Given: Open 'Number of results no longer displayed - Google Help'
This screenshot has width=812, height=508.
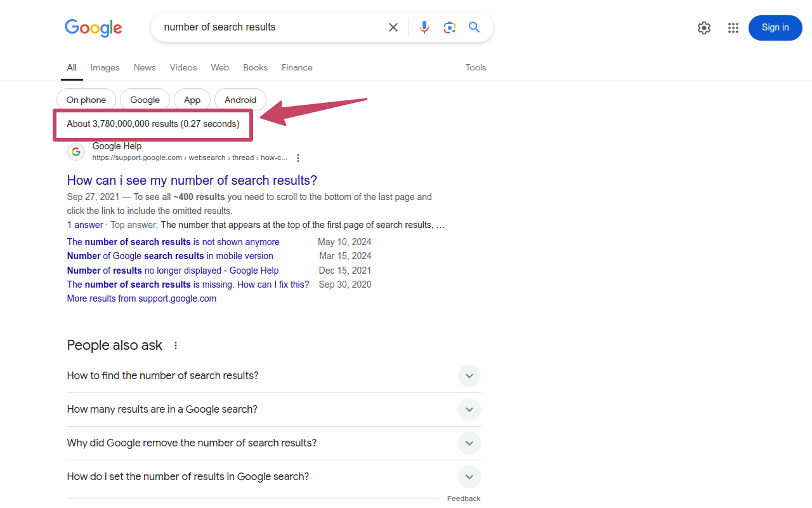Looking at the screenshot, I should point(173,271).
